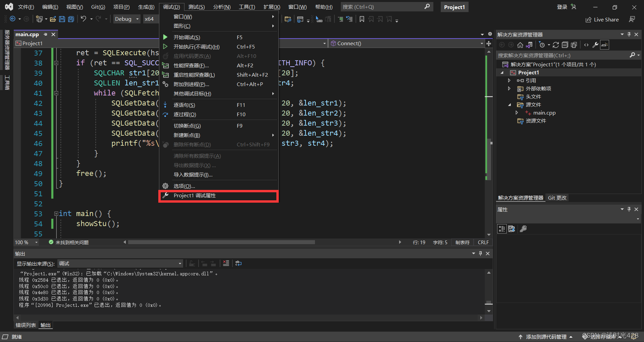Image resolution: width=644 pixels, height=342 pixels.
Task: Click the Live Share button
Action: [x=602, y=20]
